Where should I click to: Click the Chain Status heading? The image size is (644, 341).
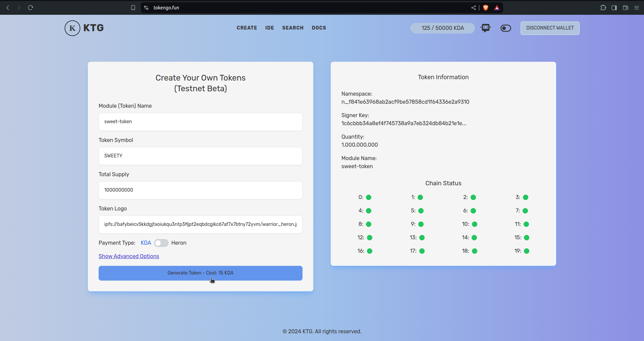point(443,183)
